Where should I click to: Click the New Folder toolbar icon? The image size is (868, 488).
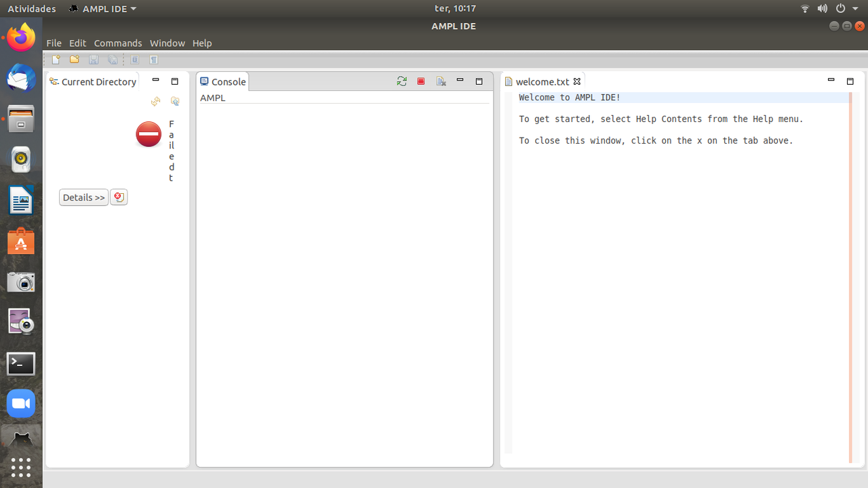[75, 60]
